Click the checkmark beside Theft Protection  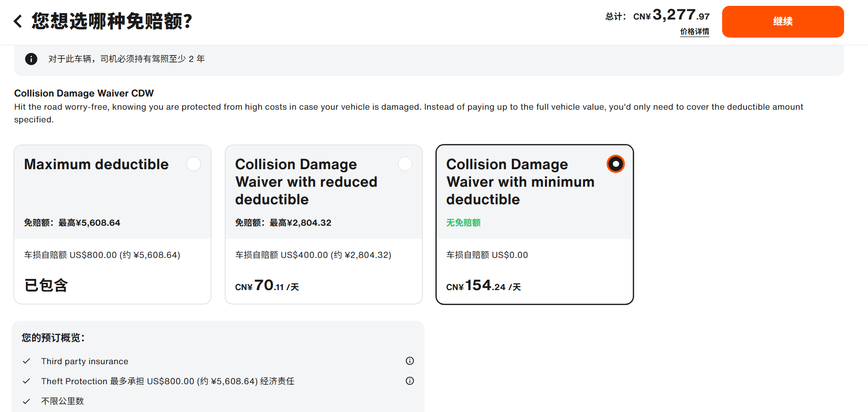(x=27, y=381)
